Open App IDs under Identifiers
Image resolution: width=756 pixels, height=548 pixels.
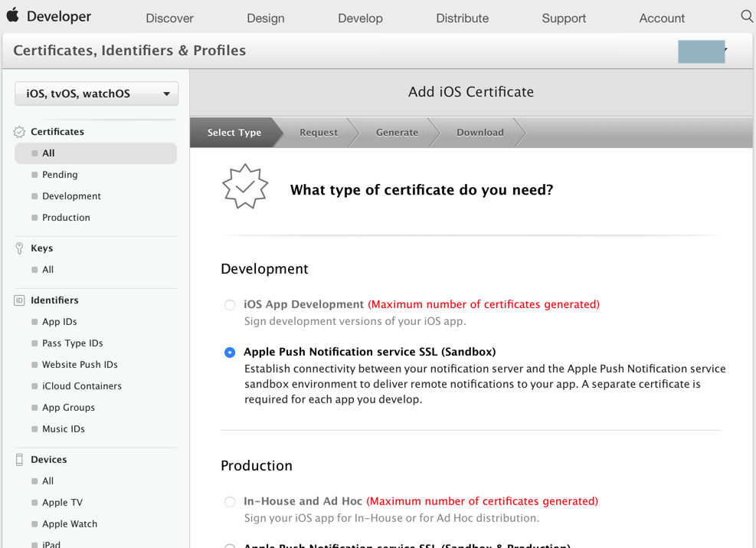click(59, 322)
